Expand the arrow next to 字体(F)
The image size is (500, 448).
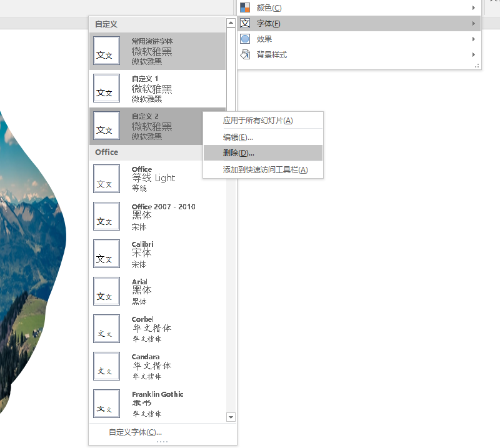click(x=474, y=23)
